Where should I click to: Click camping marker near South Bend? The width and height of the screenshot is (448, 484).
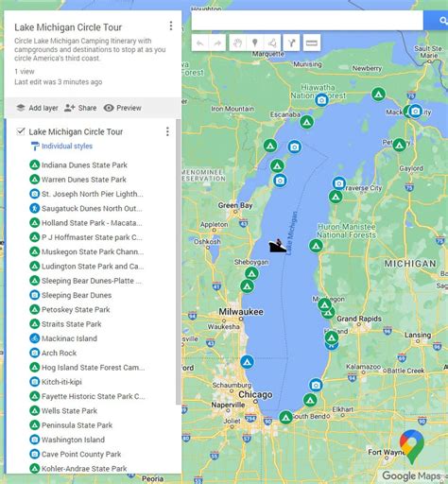[285, 418]
